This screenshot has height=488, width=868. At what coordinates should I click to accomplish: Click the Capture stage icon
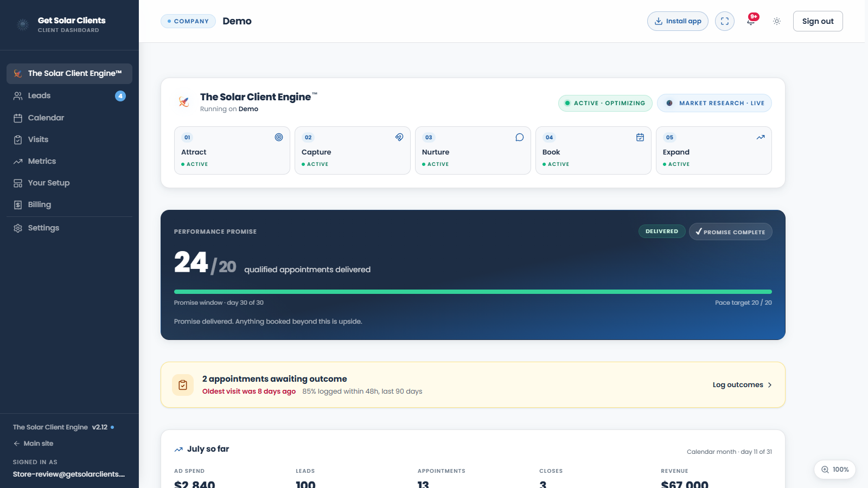point(399,137)
